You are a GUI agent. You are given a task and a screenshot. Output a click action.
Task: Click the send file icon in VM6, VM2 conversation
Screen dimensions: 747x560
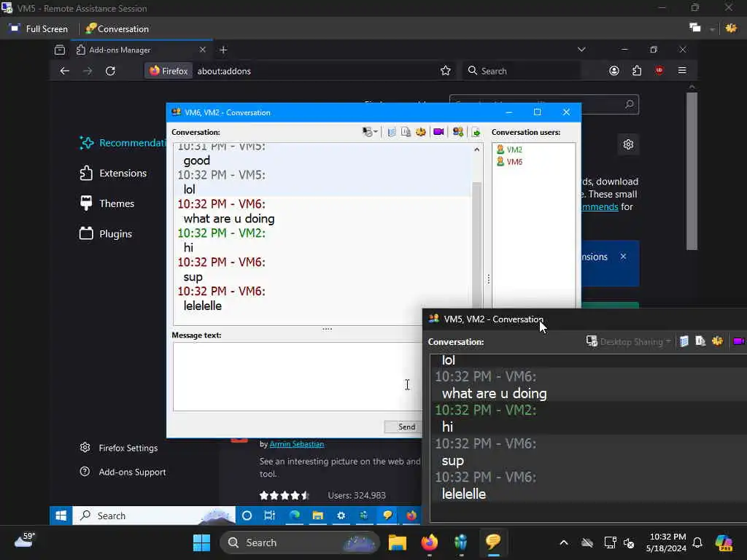pyautogui.click(x=476, y=132)
